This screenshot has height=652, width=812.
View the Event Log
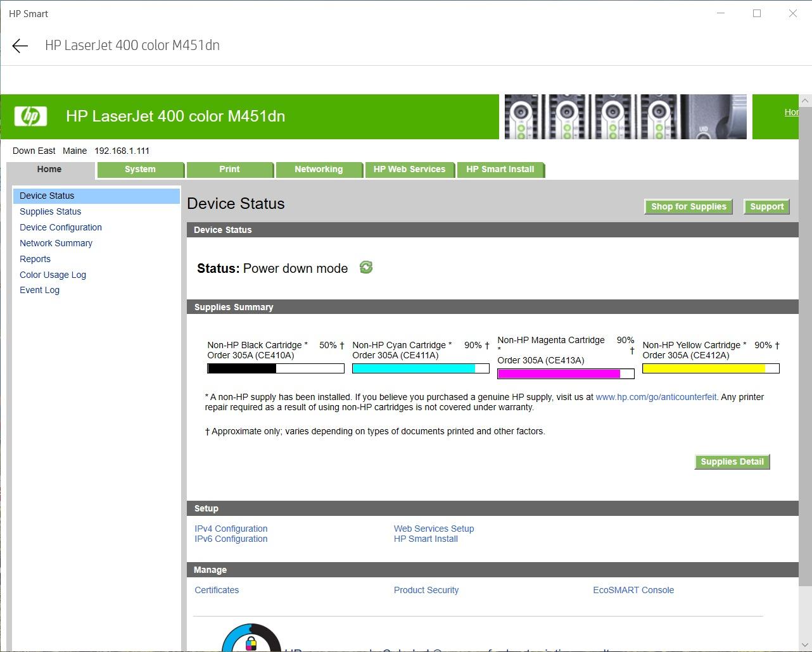(x=39, y=290)
